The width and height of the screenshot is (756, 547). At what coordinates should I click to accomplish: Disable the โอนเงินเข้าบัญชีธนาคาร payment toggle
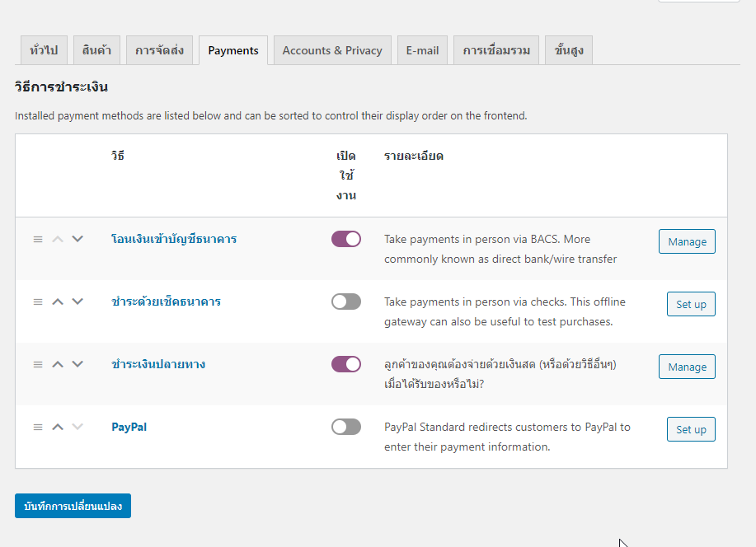tap(346, 239)
